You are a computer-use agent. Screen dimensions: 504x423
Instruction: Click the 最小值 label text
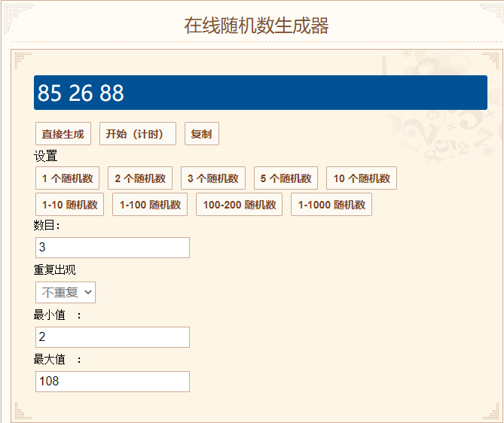pos(50,315)
